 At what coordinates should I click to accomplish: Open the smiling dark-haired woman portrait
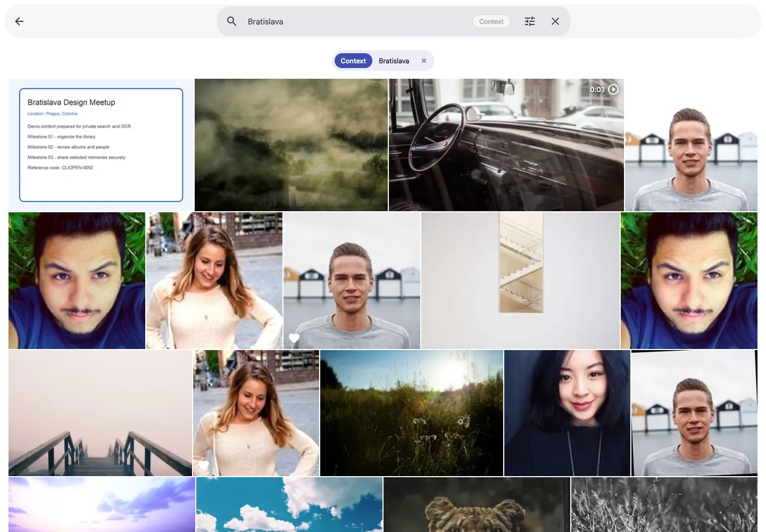click(567, 413)
